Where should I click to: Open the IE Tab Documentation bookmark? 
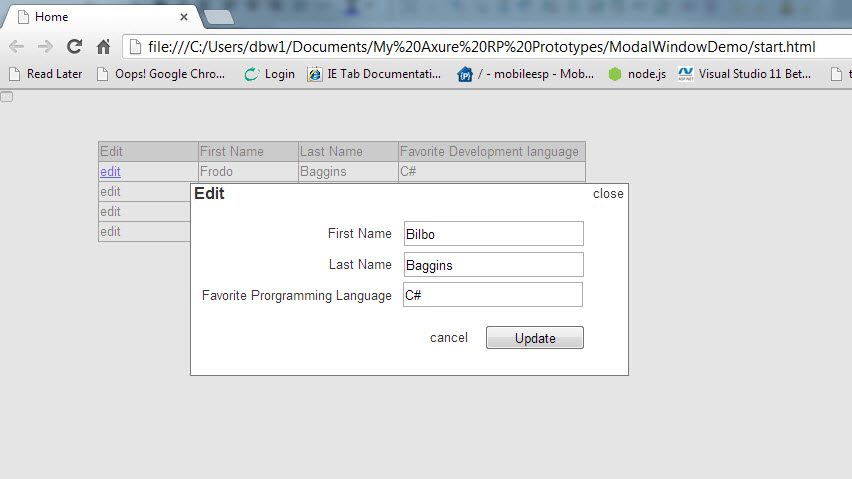(x=374, y=74)
